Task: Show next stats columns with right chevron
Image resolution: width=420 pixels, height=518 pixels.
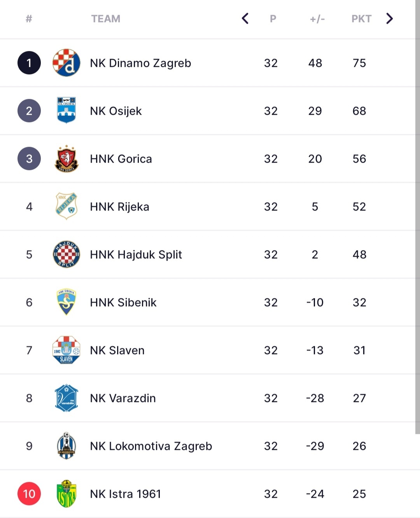Action: pos(389,18)
